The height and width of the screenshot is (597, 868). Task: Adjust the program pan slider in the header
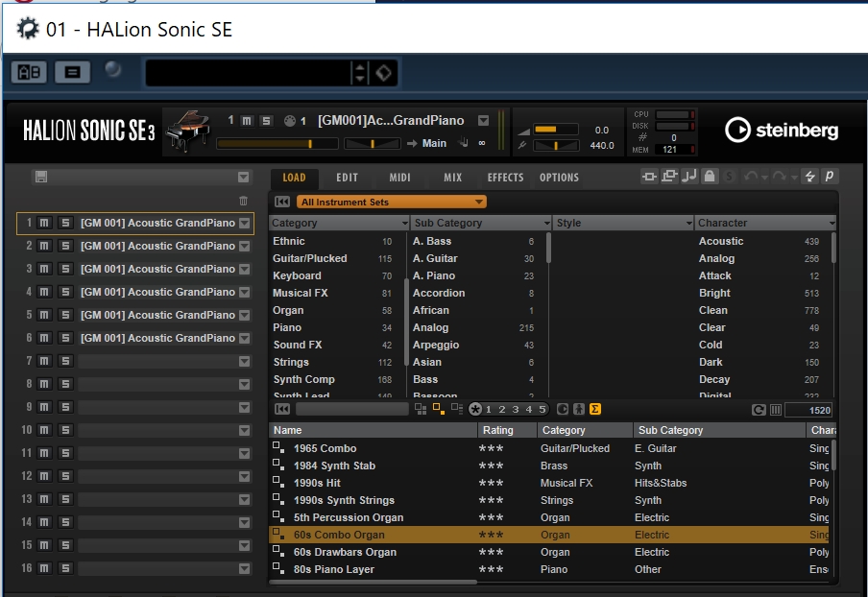tap(372, 144)
